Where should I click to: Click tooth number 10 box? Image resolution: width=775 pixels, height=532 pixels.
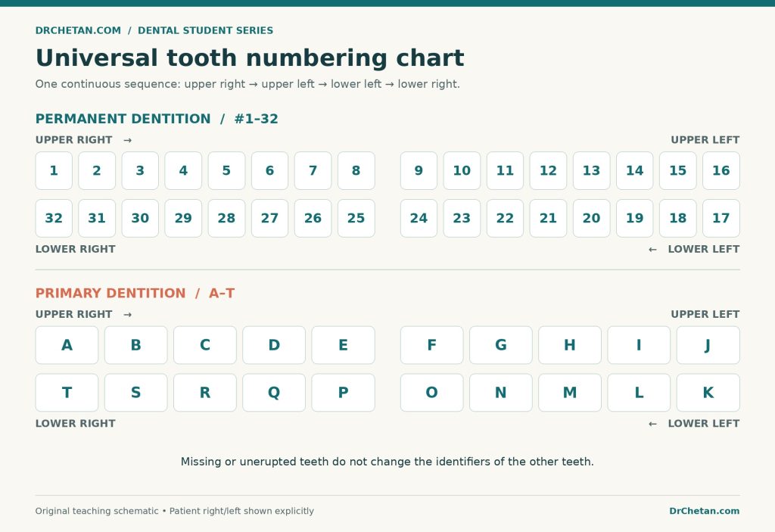[x=462, y=170]
